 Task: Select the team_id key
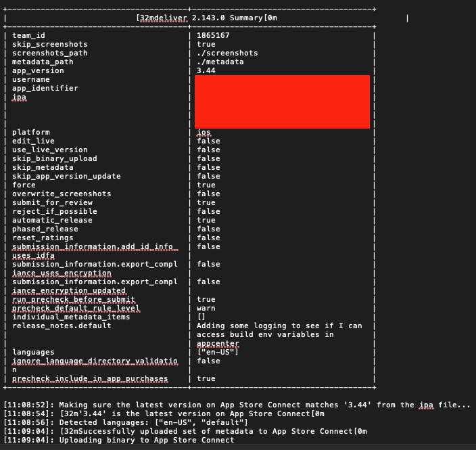coord(28,36)
